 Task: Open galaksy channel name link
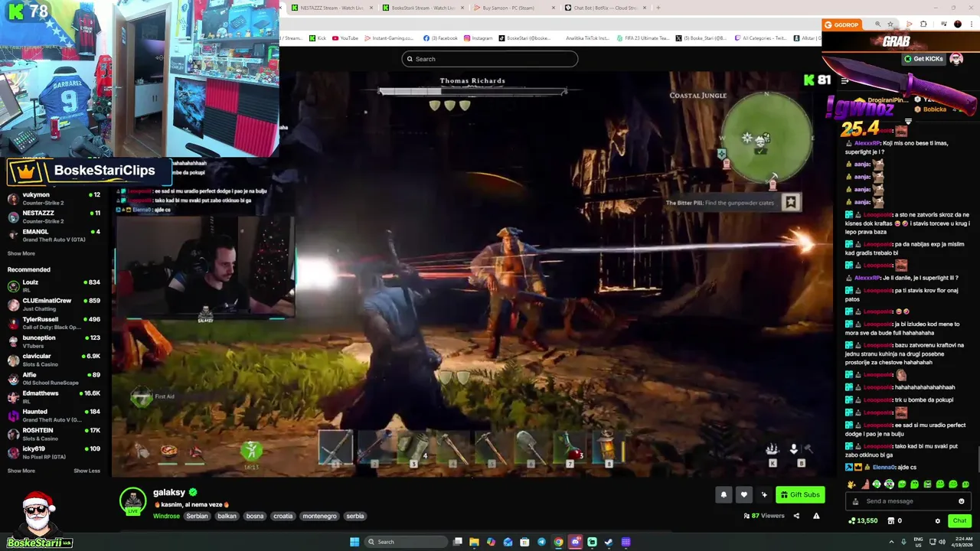pyautogui.click(x=169, y=492)
